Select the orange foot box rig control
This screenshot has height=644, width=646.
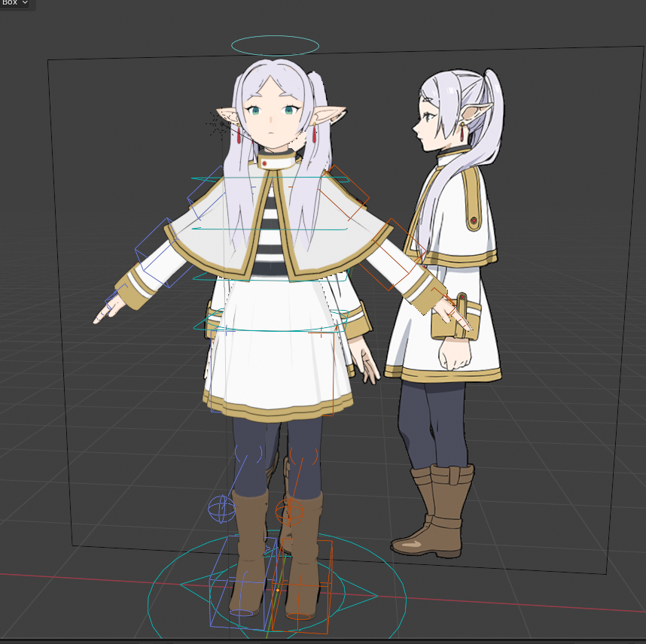tap(302, 587)
